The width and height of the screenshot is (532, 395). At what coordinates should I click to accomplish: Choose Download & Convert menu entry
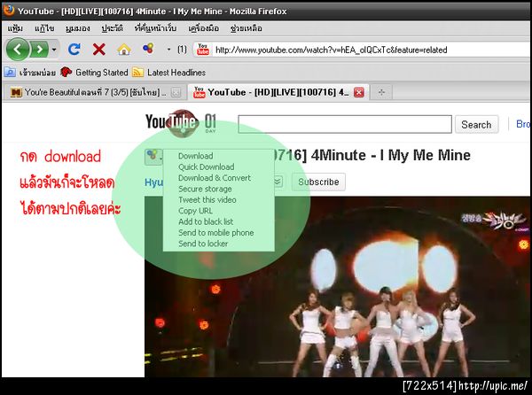click(214, 177)
